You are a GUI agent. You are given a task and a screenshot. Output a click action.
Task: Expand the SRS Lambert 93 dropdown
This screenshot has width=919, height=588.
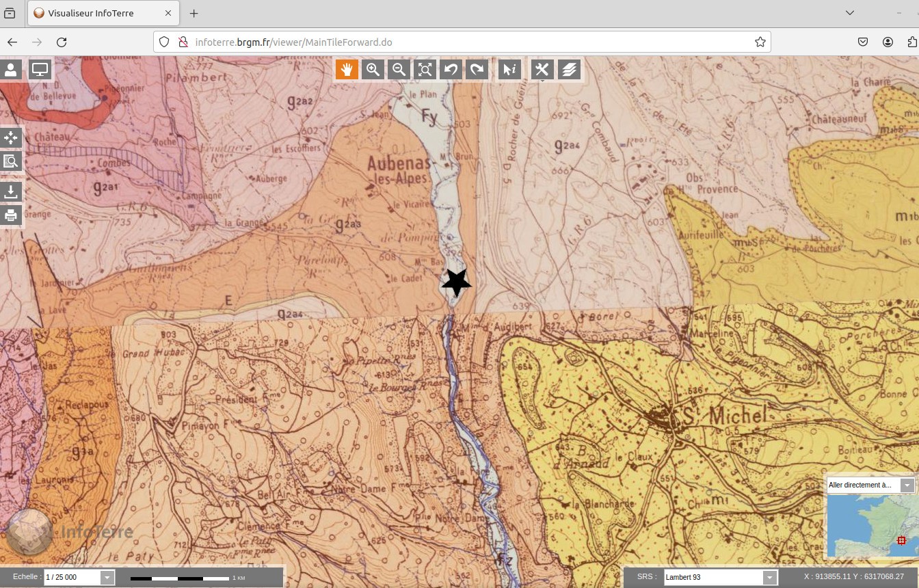(x=770, y=578)
